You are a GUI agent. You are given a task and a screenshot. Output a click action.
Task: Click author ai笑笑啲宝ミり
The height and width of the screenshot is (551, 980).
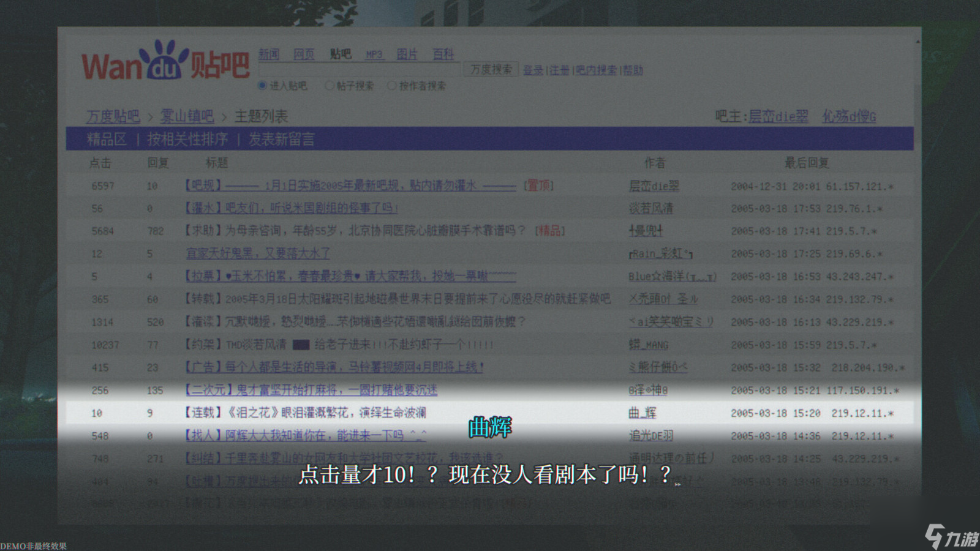671,321
